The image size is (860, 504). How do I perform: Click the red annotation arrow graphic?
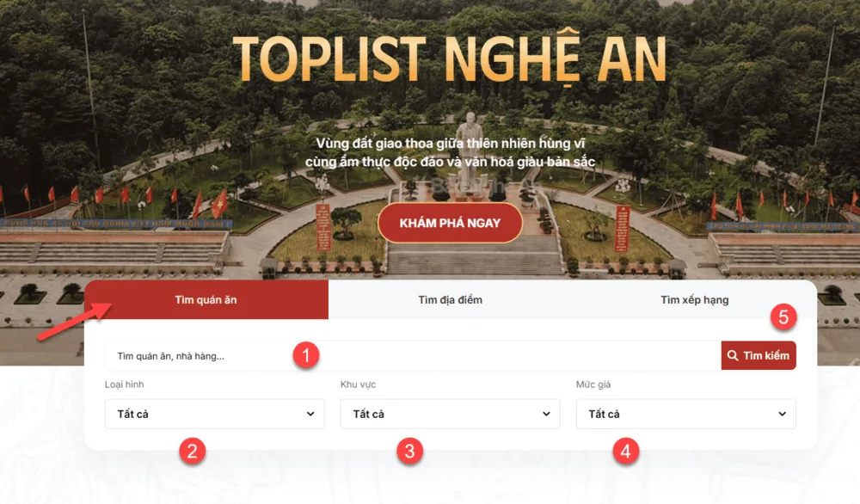(x=75, y=320)
